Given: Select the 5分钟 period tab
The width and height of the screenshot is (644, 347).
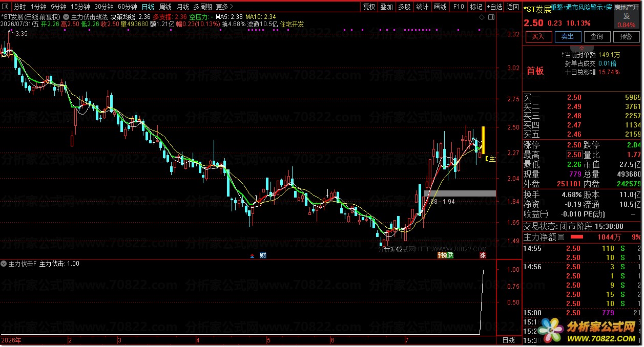Looking at the screenshot, I should [x=59, y=7].
